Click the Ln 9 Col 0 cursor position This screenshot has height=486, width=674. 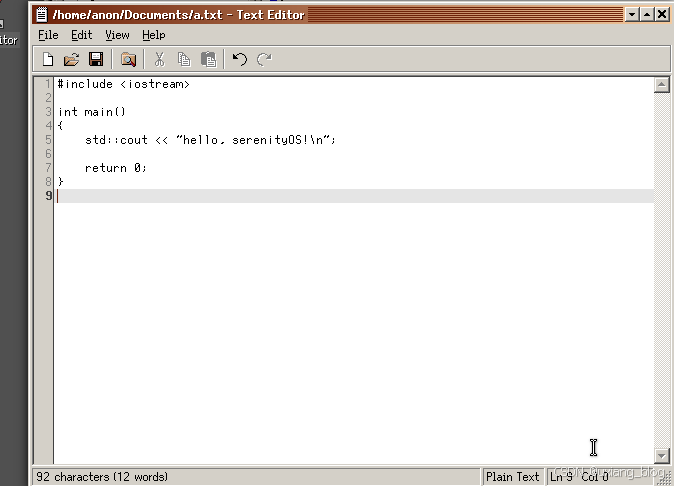[x=579, y=477]
